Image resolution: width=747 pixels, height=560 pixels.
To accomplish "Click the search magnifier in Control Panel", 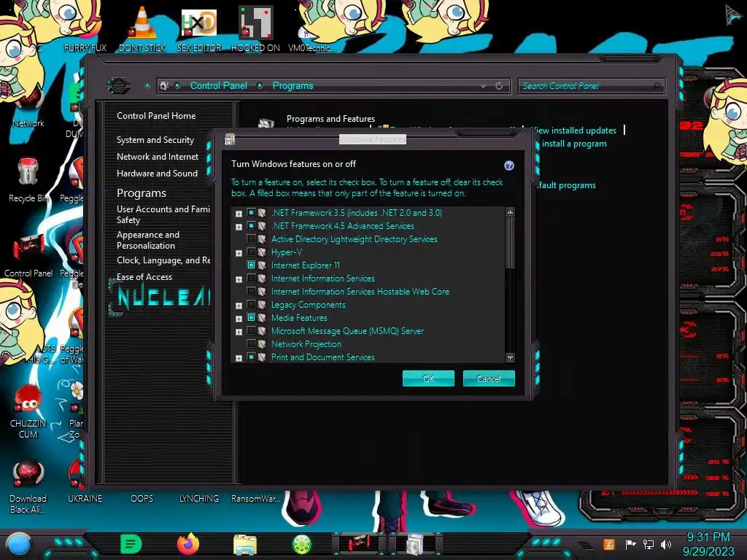I will 657,86.
